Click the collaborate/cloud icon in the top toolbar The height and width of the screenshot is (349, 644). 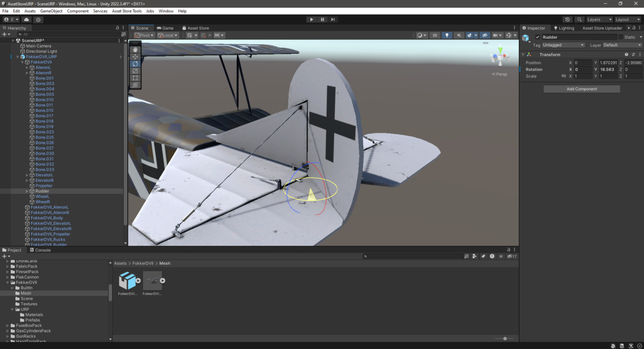tap(26, 19)
